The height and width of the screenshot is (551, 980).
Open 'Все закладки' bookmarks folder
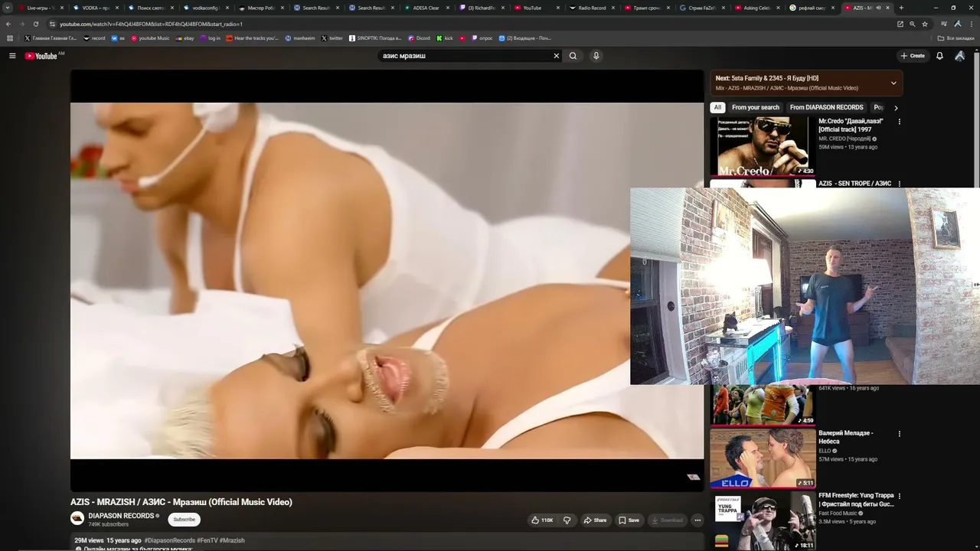tap(956, 38)
